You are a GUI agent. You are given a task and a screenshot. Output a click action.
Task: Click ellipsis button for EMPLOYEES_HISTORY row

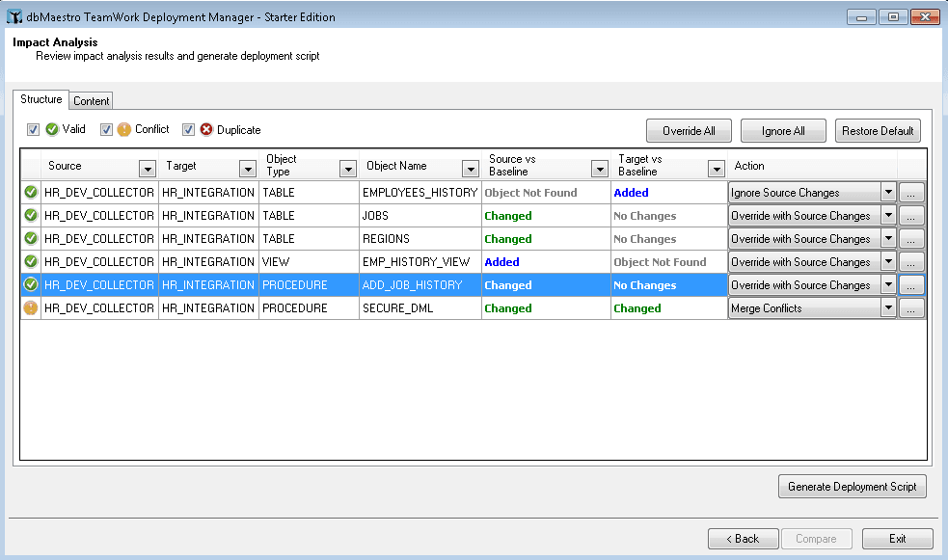tap(911, 193)
